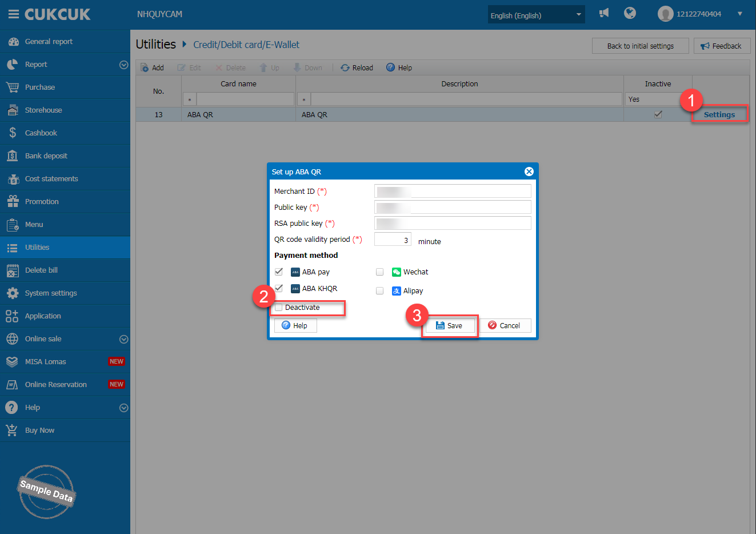Click the Purchase cart icon

point(12,87)
